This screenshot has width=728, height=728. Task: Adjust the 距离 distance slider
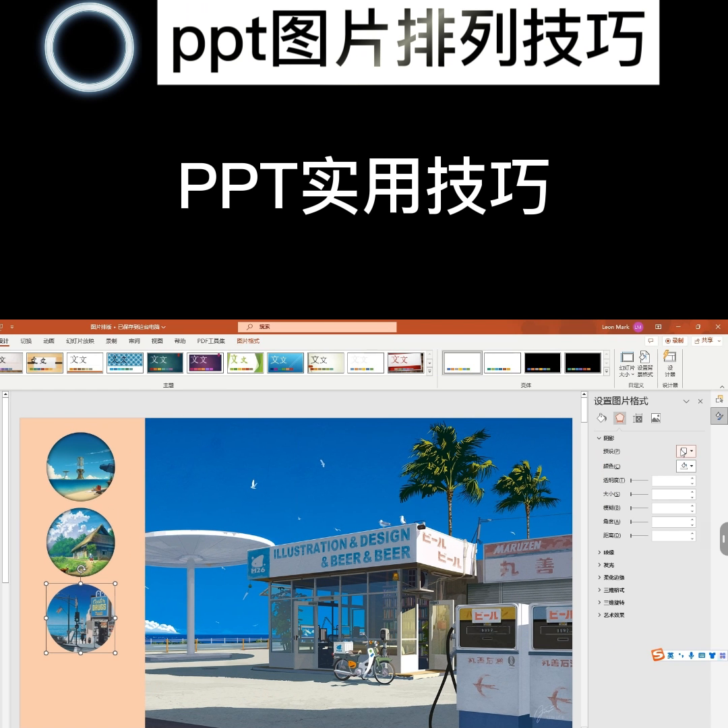point(639,536)
